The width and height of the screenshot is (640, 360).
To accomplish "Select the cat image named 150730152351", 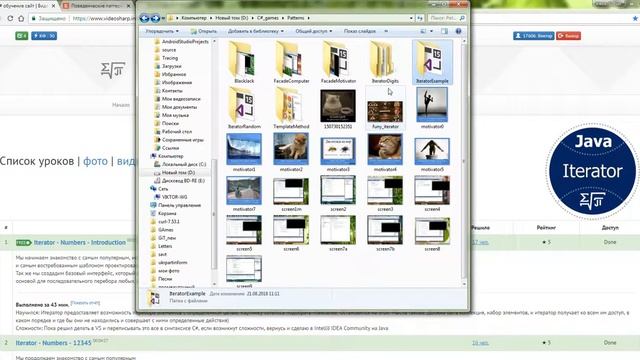I will tap(338, 109).
